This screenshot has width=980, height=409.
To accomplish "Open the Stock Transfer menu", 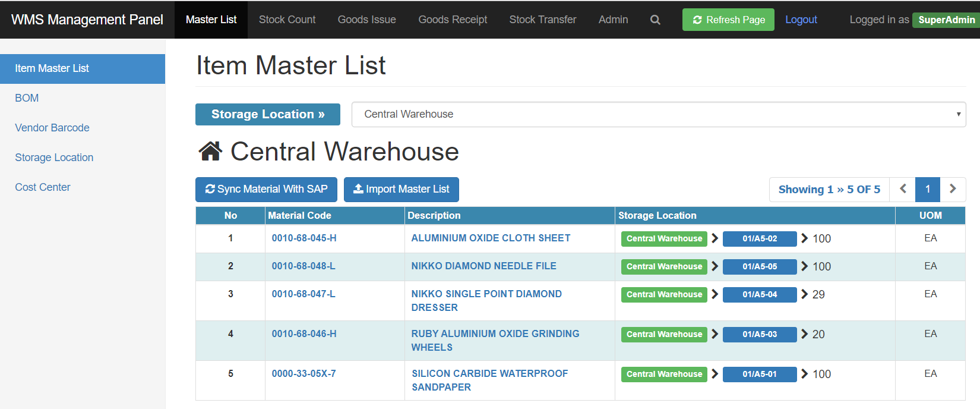I will click(x=543, y=20).
